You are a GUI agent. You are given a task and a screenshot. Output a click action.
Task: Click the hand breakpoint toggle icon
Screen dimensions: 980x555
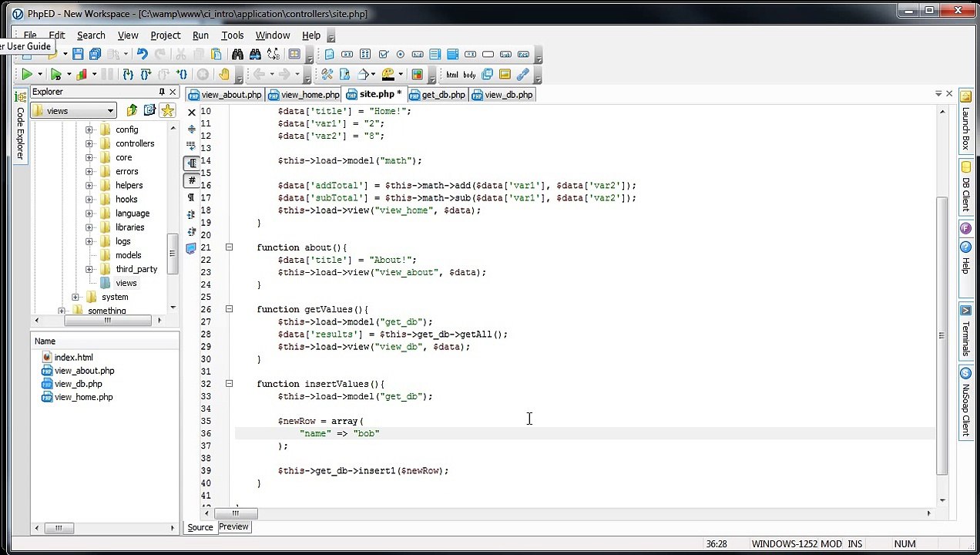click(x=224, y=75)
